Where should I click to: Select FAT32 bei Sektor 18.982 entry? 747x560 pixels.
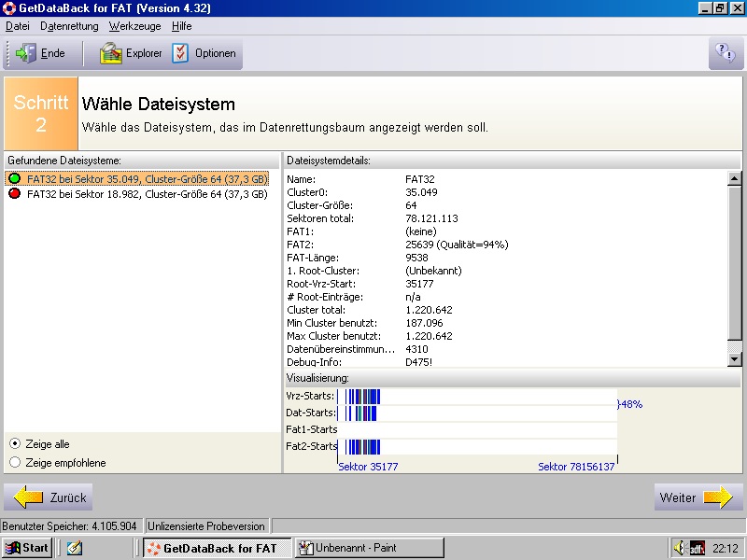(x=137, y=194)
